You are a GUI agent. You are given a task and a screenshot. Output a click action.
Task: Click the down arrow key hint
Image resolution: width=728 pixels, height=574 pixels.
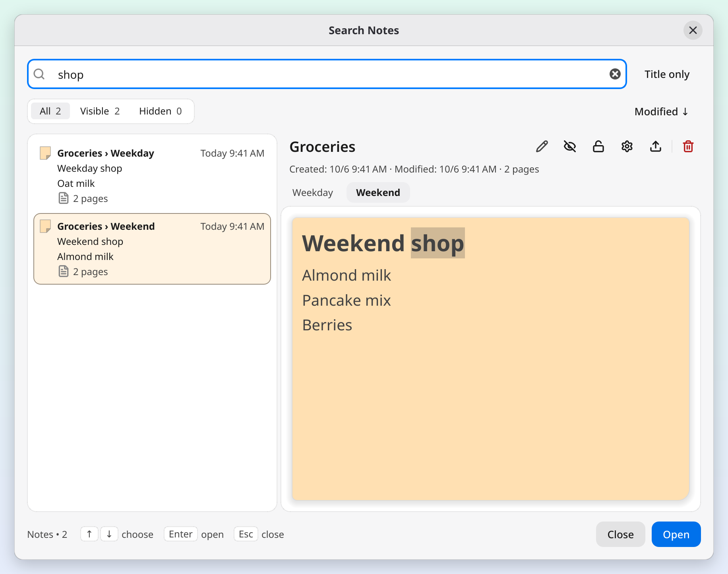[x=109, y=534]
